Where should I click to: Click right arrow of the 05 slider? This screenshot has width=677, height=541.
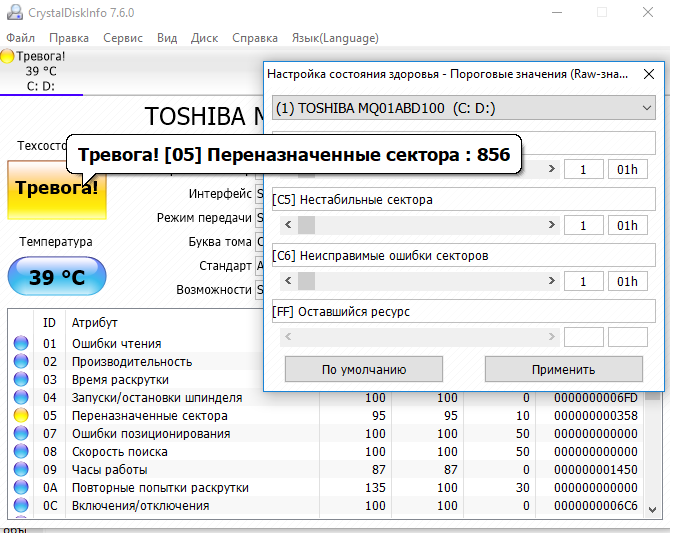tap(551, 169)
